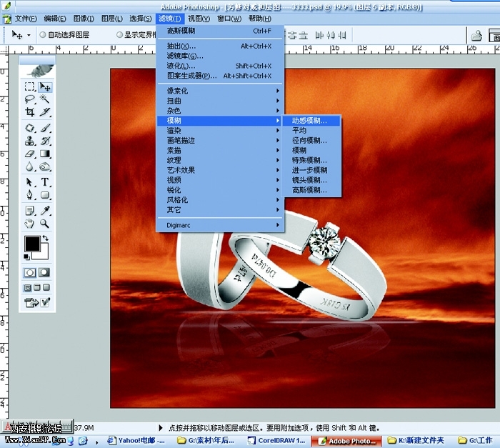Switch to Quick Mask Mode
The width and height of the screenshot is (500, 448).
[44, 272]
